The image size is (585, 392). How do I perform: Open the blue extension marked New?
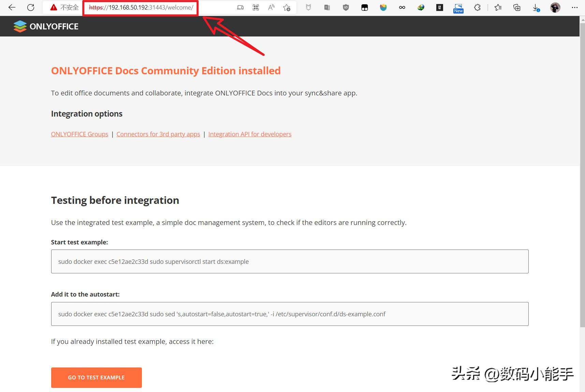[x=458, y=8]
